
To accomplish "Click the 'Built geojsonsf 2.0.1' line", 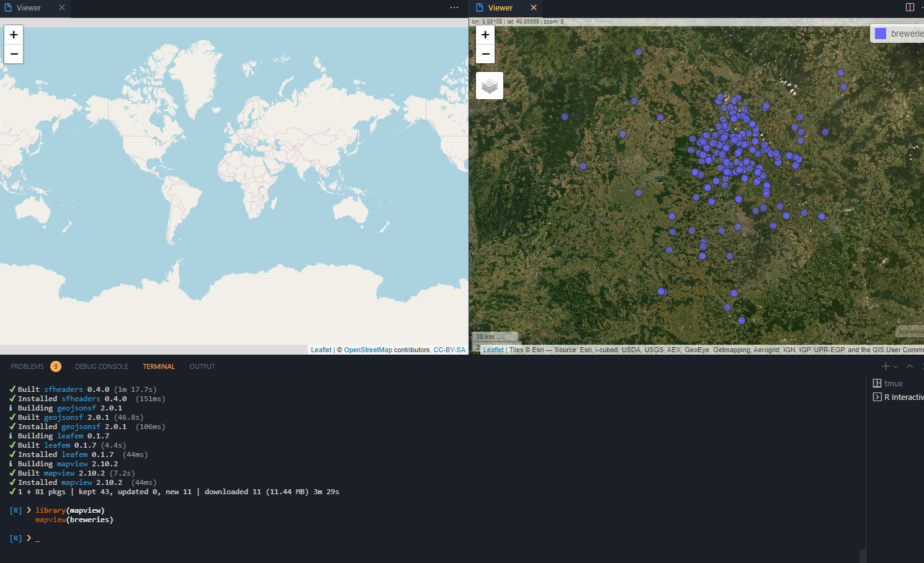I will pyautogui.click(x=76, y=417).
